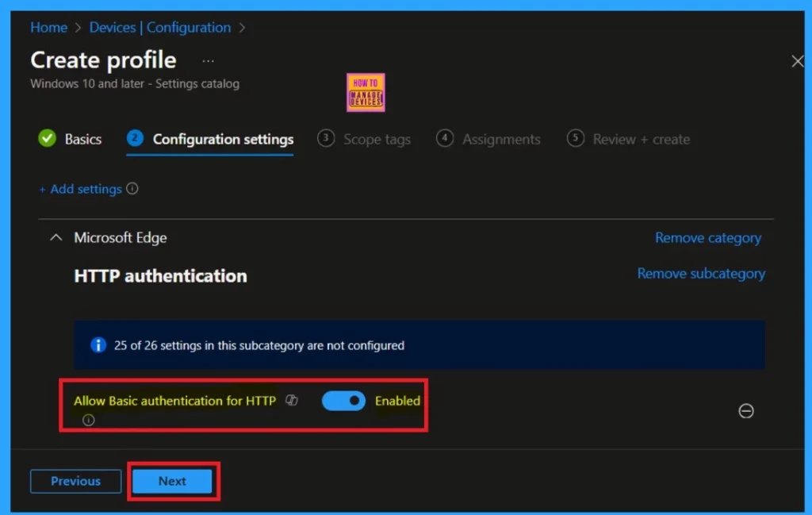Screen dimensions: 812x515
Task: Click info icon under Allow Basic authentication
Action: point(89,420)
